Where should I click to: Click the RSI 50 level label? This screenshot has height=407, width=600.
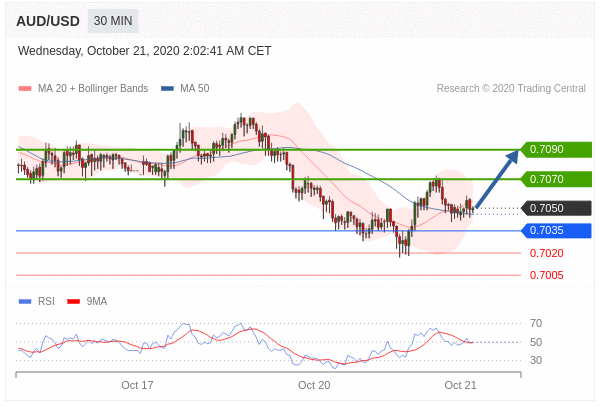click(536, 342)
